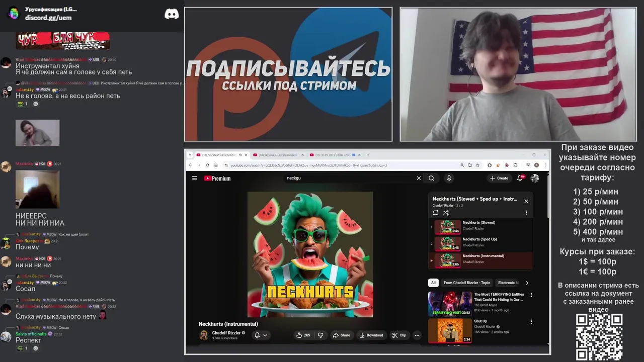The width and height of the screenshot is (644, 362).
Task: Open the YouTube hamburger guide menu
Action: tap(194, 178)
